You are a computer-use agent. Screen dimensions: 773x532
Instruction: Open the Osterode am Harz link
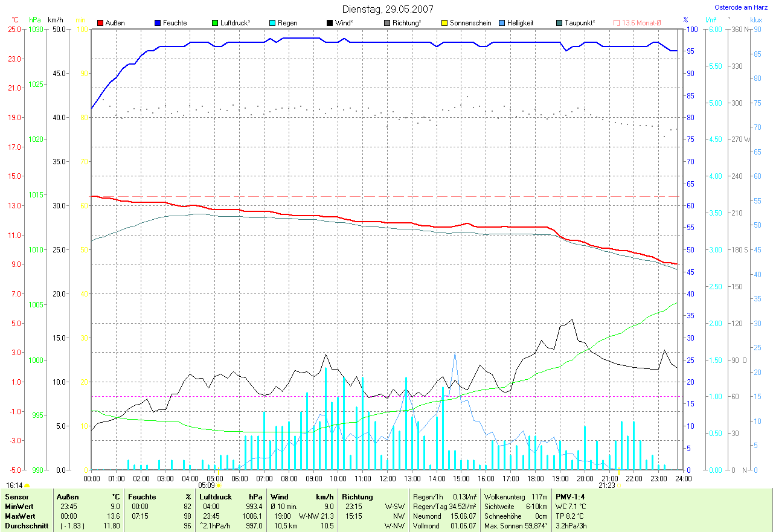[742, 7]
